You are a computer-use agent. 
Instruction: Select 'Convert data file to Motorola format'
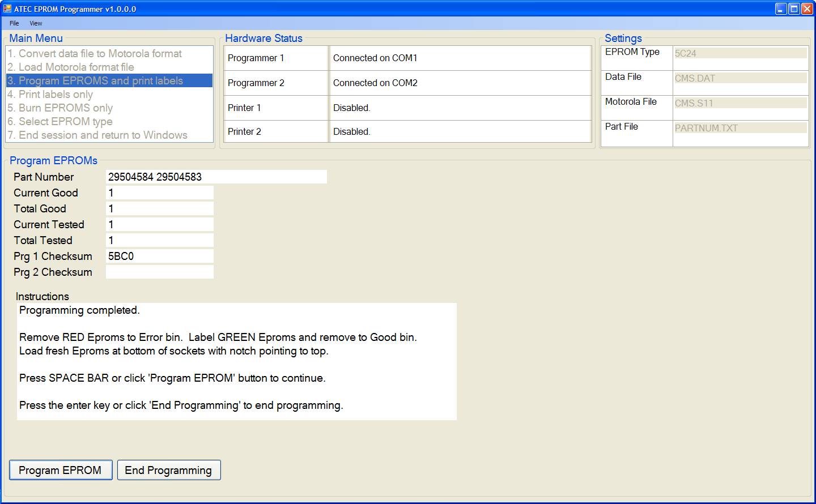tap(109, 53)
